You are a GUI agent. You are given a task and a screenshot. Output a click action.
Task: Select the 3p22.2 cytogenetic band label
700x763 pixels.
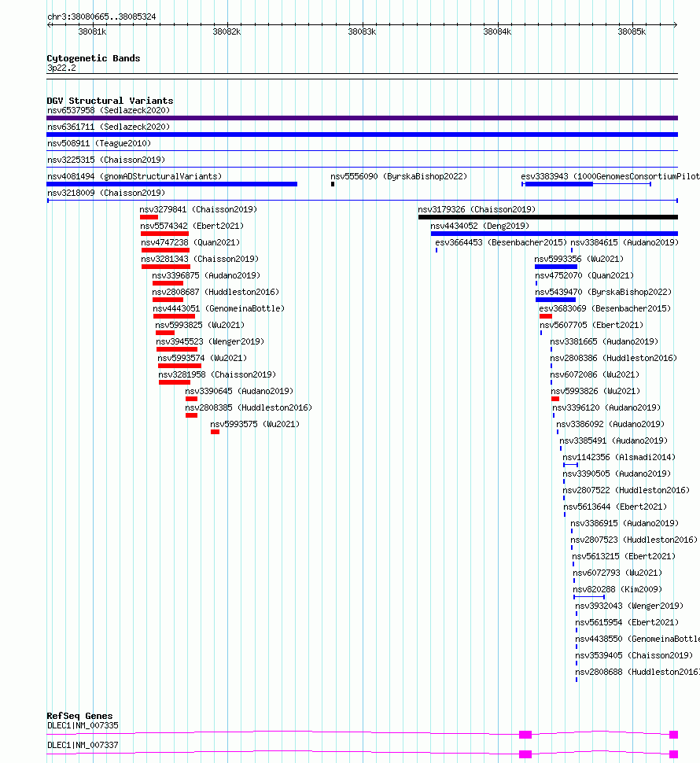(61, 68)
